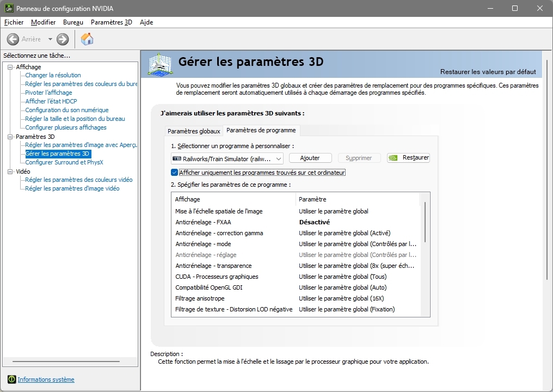Select 'Régler les paramètres d'image vidéo'

[72, 188]
